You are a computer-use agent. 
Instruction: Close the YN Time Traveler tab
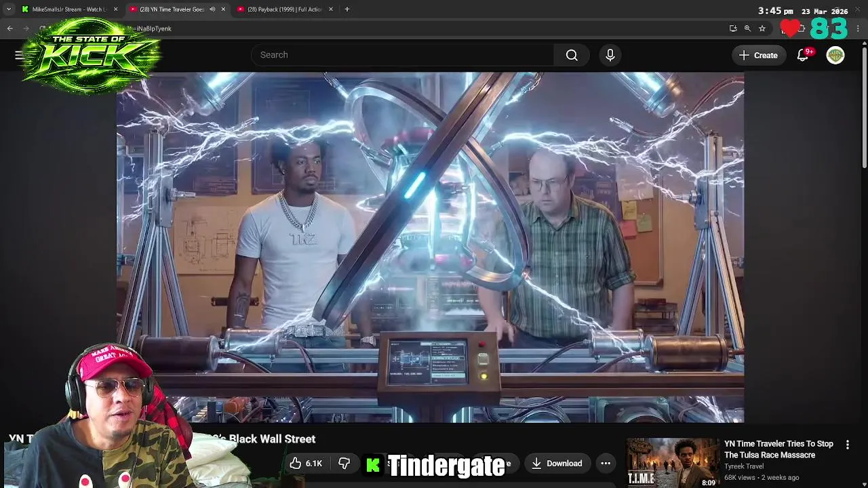tap(223, 9)
